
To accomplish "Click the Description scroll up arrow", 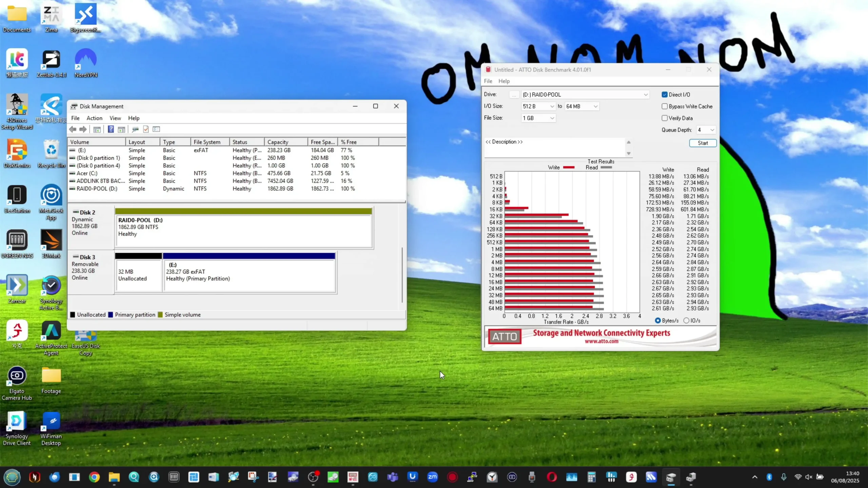I will click(x=629, y=142).
